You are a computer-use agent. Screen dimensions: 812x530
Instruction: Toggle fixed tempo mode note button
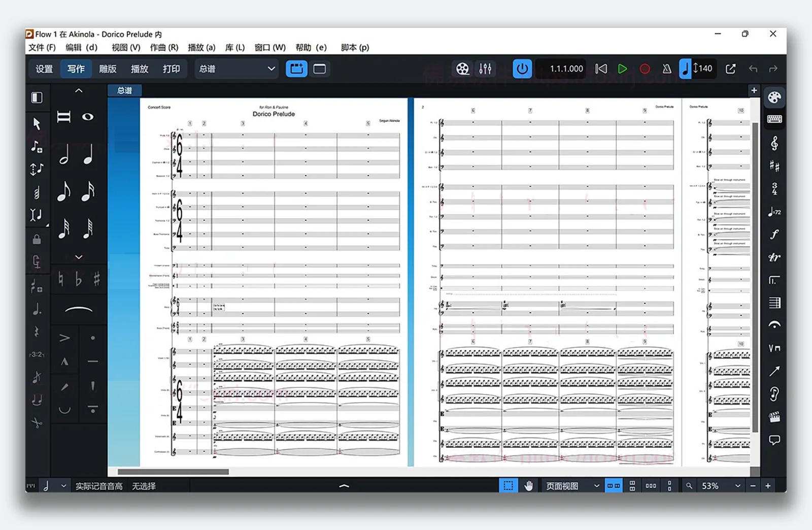pyautogui.click(x=685, y=69)
